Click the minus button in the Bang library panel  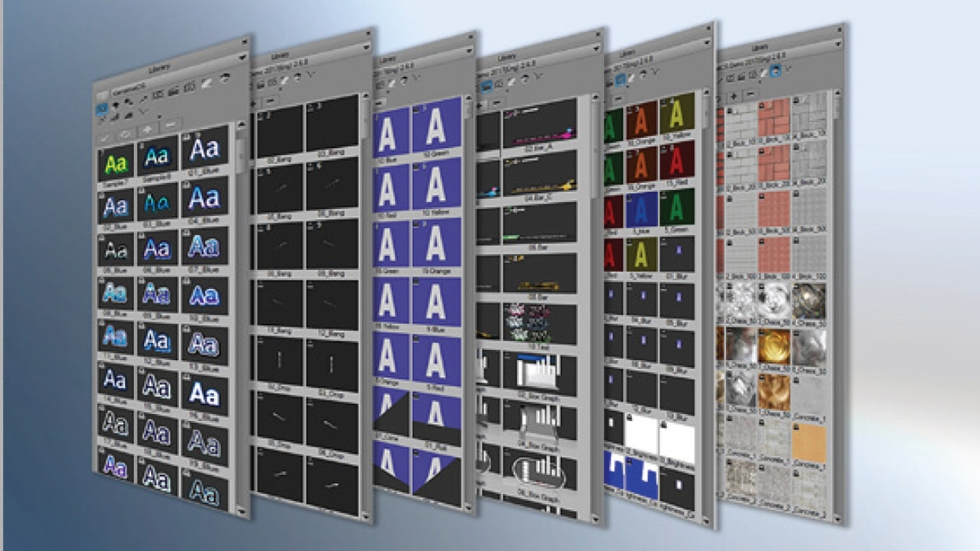tap(271, 102)
